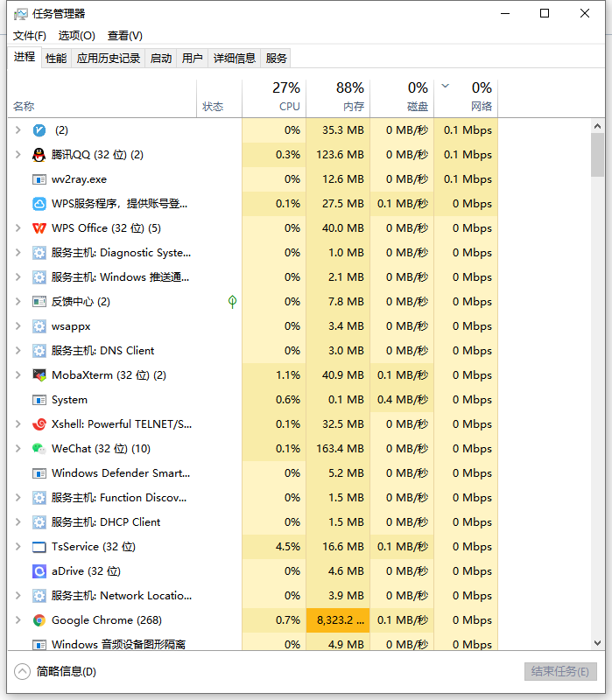
Task: Click the 反馈中心 process icon
Action: coord(39,302)
